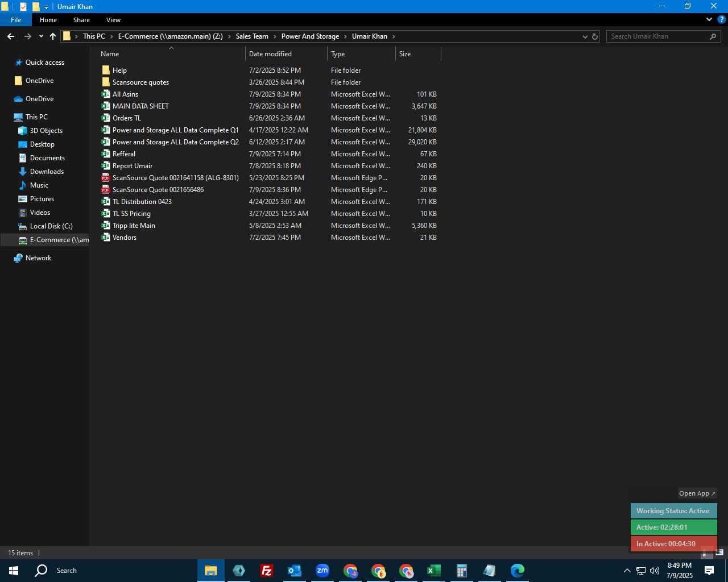The width and height of the screenshot is (728, 582).
Task: Open the Share ribbon tab
Action: pos(81,20)
